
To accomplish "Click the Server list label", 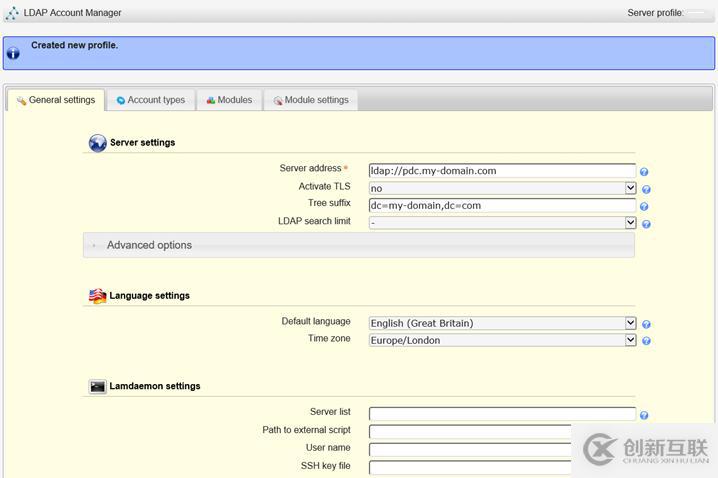I will tap(330, 412).
